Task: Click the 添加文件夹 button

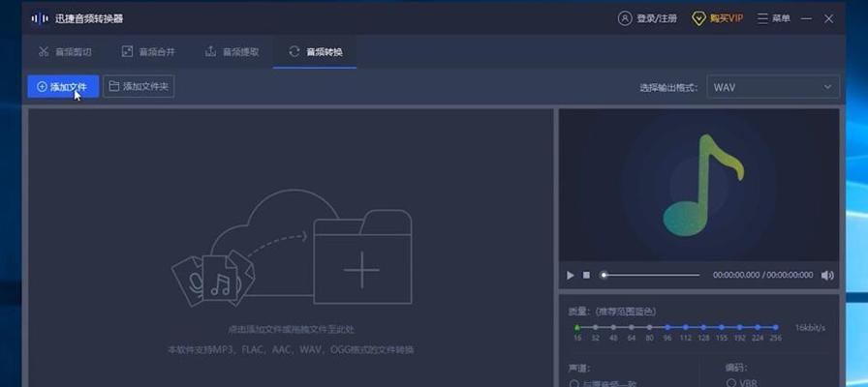Action: 139,87
